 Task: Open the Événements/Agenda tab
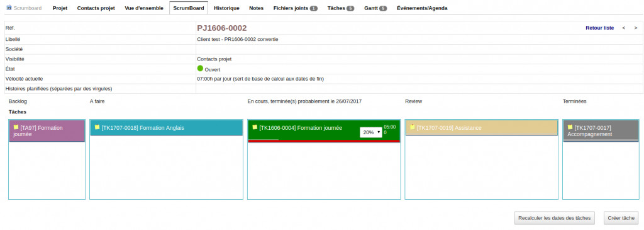click(422, 8)
